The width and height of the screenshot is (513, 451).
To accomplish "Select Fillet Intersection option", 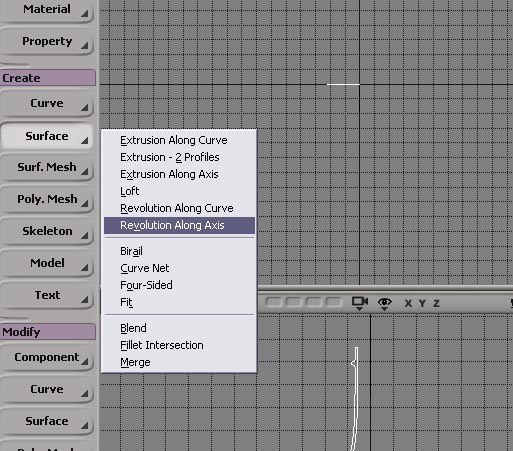I will click(x=179, y=345).
